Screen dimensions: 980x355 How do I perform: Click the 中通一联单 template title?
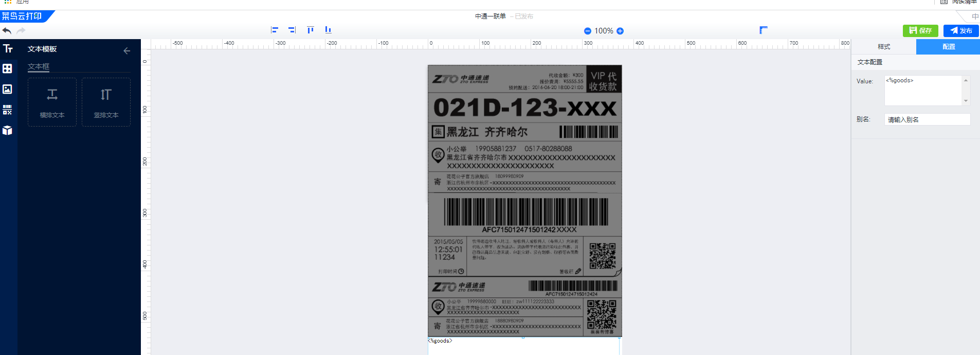click(491, 16)
